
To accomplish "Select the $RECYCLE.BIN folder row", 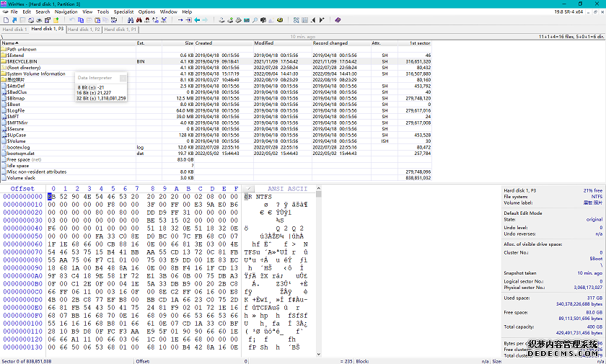I will point(216,61).
